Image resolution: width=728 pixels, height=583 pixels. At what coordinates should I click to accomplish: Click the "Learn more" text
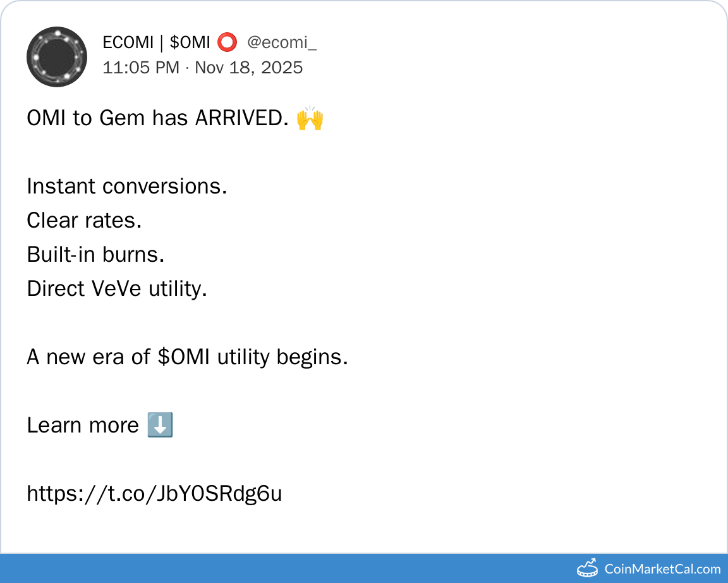83,426
